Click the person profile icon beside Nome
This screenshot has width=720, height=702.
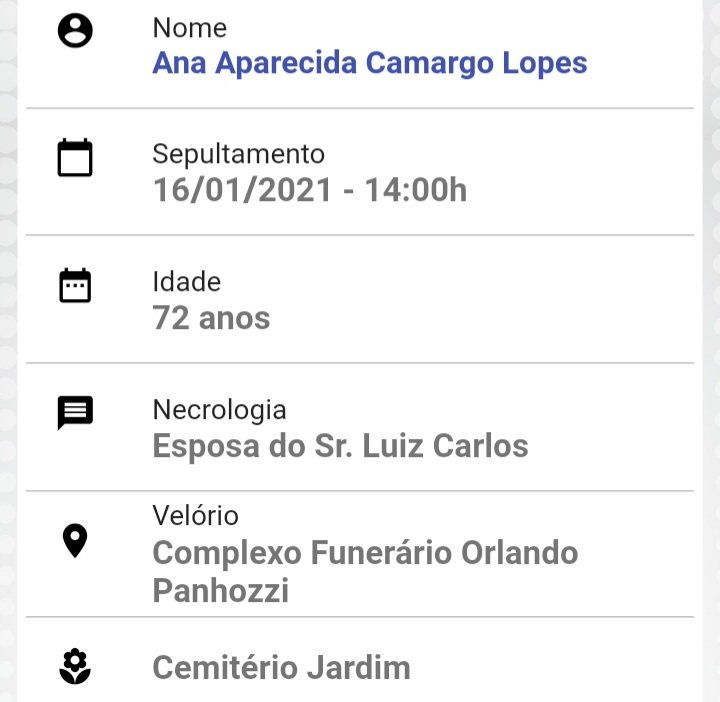(75, 31)
